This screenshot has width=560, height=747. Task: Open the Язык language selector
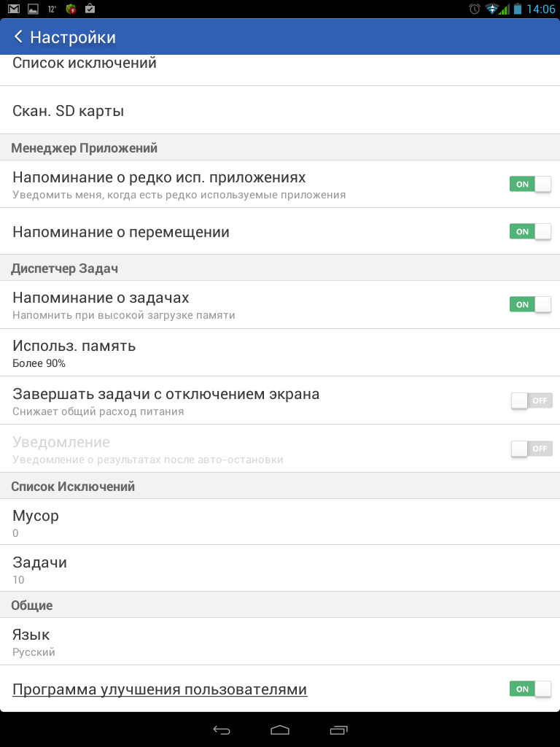tap(280, 642)
